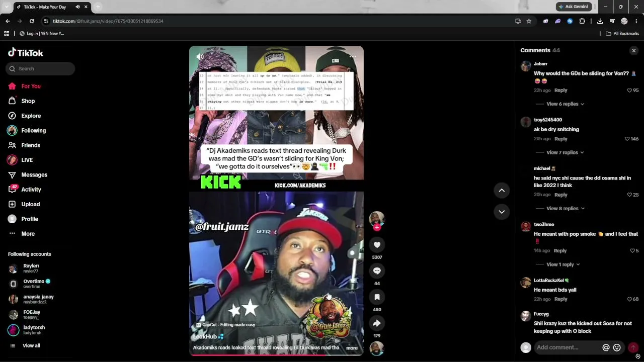644x362 pixels.
Task: View the video creator's profile avatar
Action: click(x=377, y=218)
